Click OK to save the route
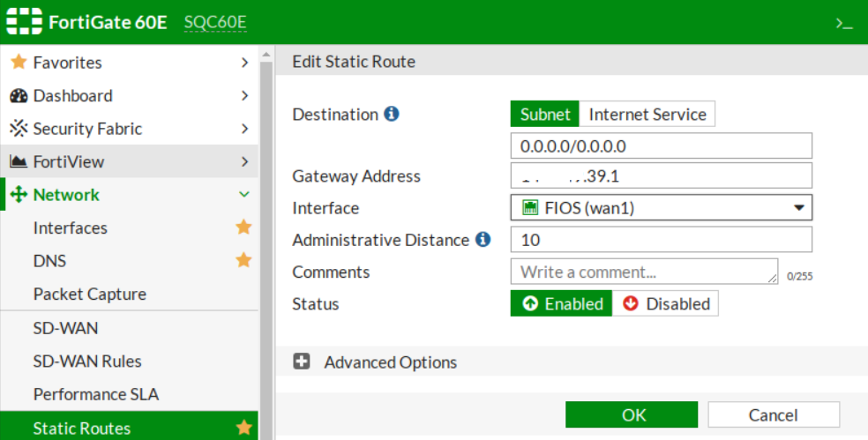Screen dimensions: 868x440 (x=632, y=414)
